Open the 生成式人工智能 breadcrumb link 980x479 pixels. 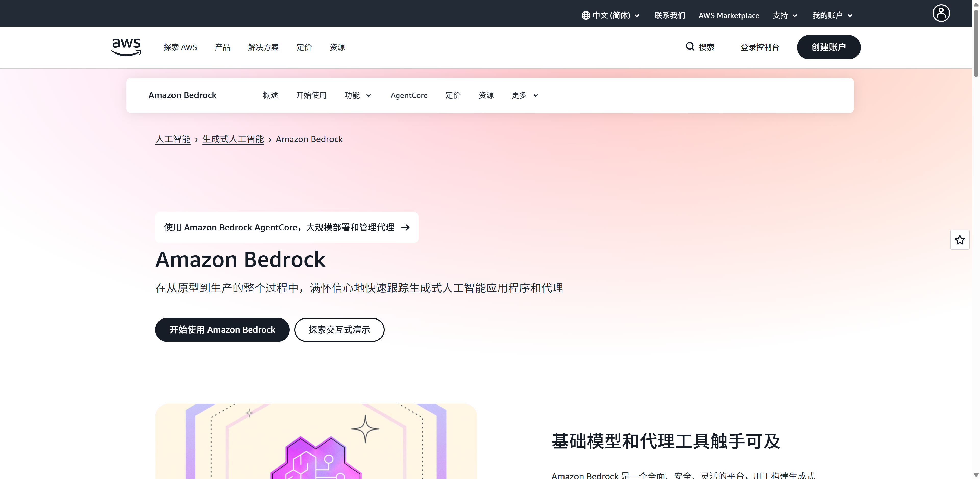coord(233,139)
